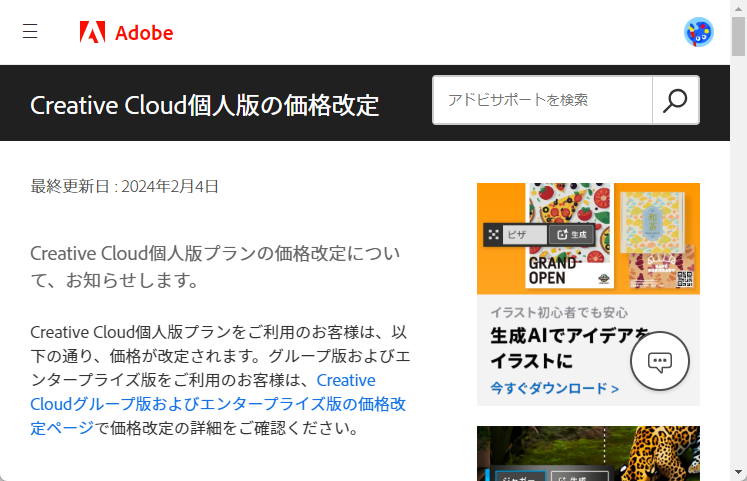
Task: Click the 生成 button in the pizza ad
Action: (x=572, y=234)
